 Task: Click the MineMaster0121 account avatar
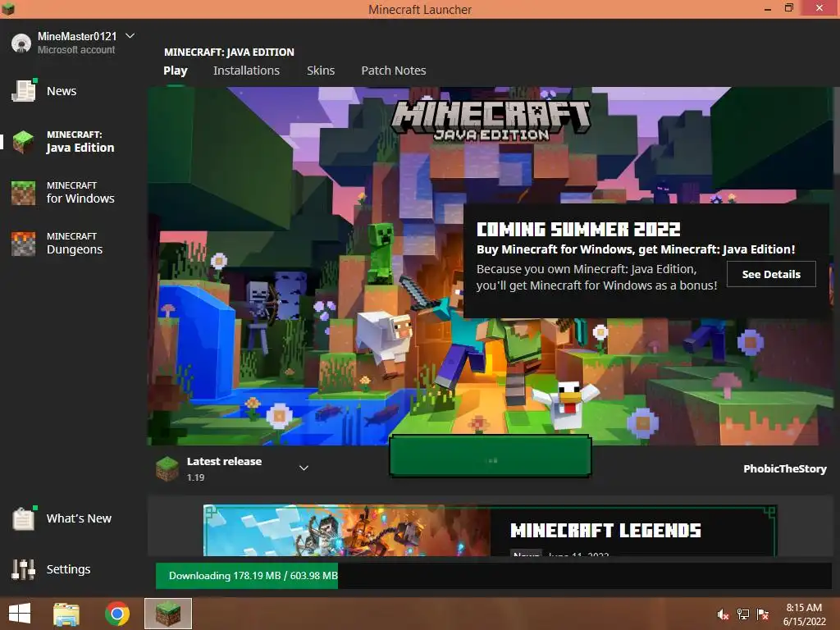coord(21,43)
